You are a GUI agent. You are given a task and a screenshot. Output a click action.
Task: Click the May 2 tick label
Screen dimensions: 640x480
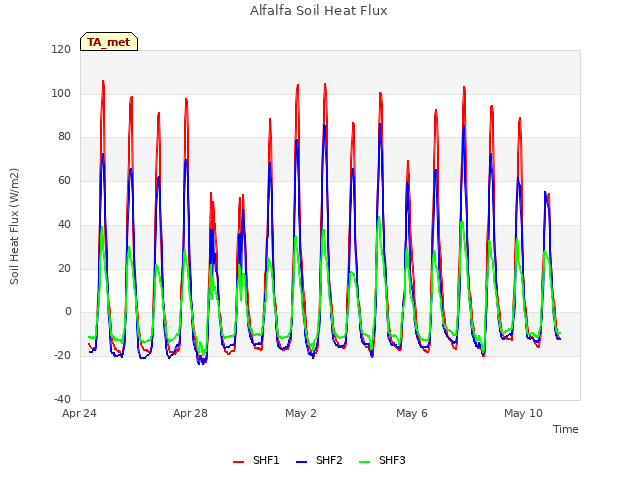point(301,413)
